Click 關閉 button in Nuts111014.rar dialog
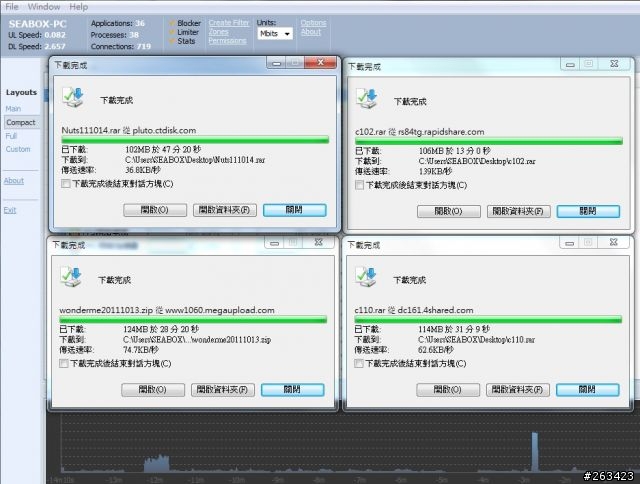The image size is (640, 484). coord(295,210)
